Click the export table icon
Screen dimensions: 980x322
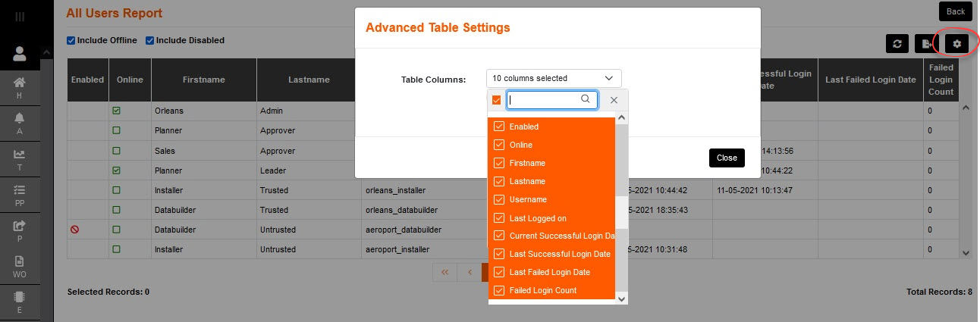pyautogui.click(x=926, y=44)
